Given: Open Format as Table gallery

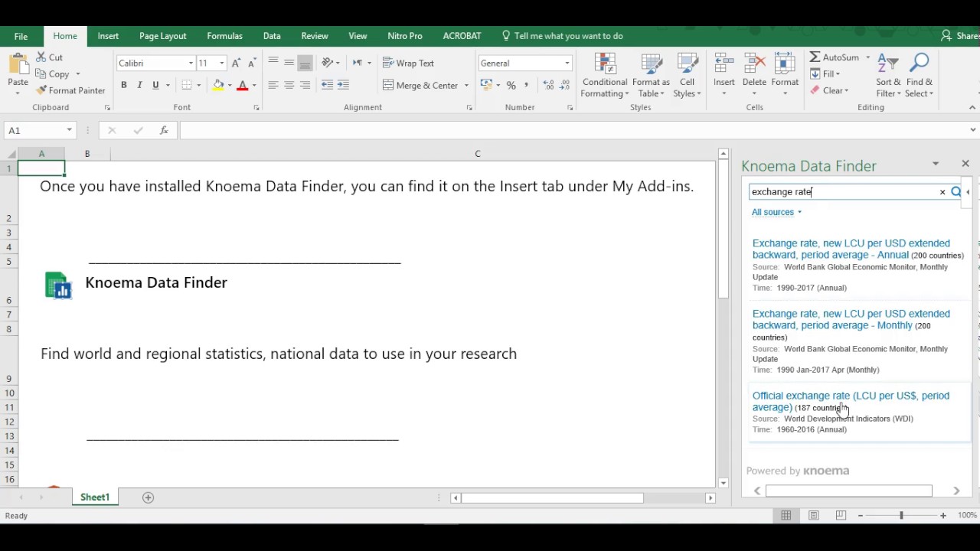Looking at the screenshot, I should coord(651,76).
